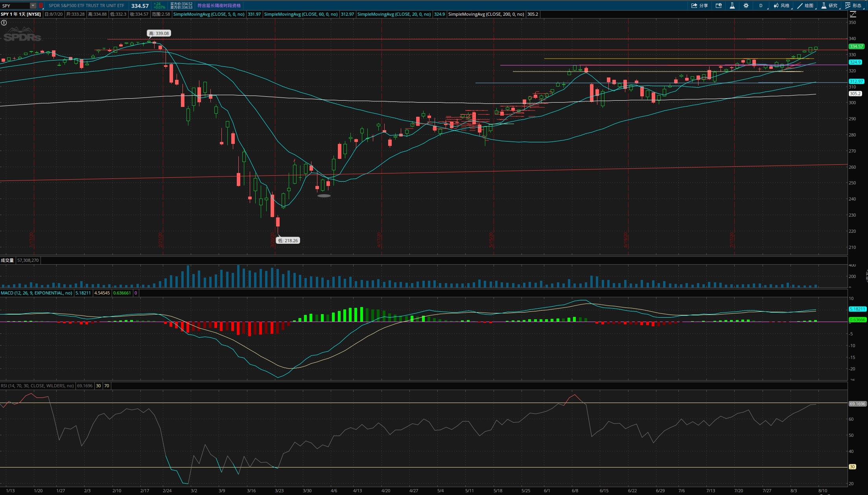Select the MACD (12, 26, 9, EXPONENTIAL) label
This screenshot has height=495, width=868.
(x=37, y=293)
